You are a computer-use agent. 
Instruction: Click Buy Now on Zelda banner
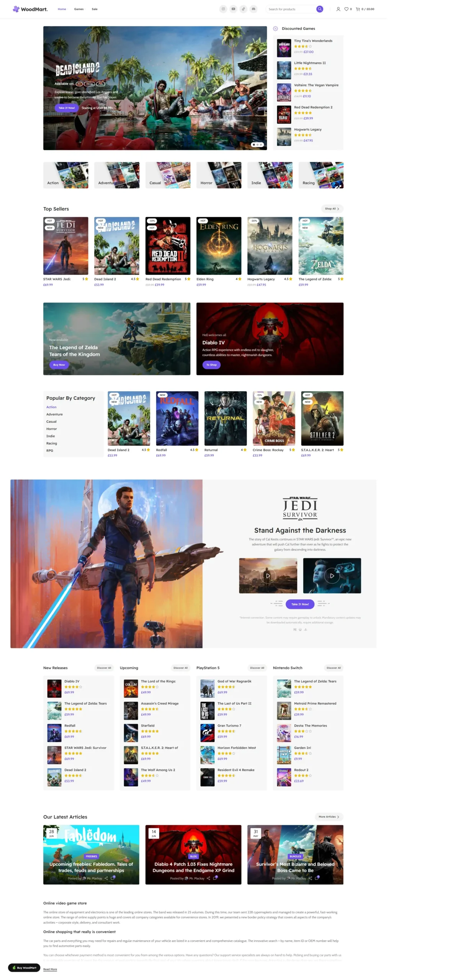(59, 365)
